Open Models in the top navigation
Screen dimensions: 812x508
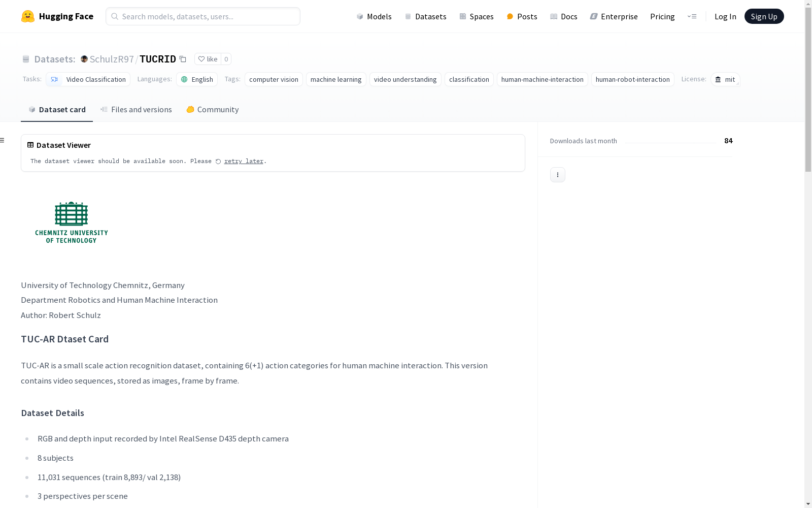pyautogui.click(x=374, y=16)
